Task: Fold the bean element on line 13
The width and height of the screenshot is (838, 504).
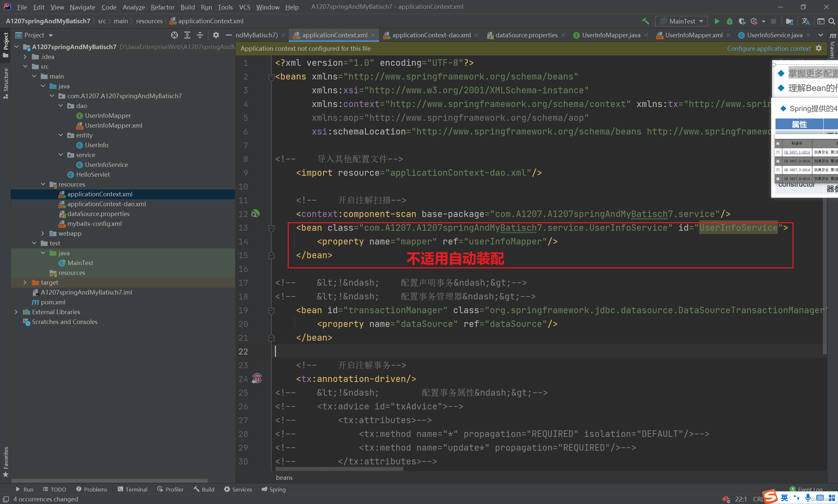Action: coord(271,228)
